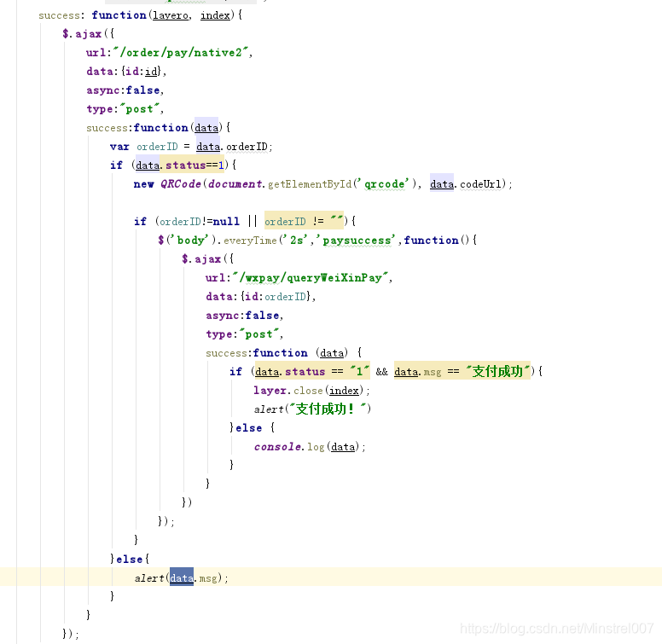Click the "$('body')" selector

tap(187, 241)
